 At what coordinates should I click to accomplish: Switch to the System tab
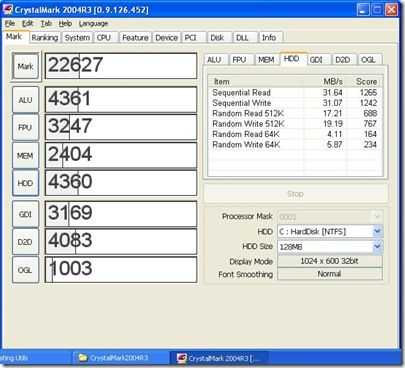(77, 38)
